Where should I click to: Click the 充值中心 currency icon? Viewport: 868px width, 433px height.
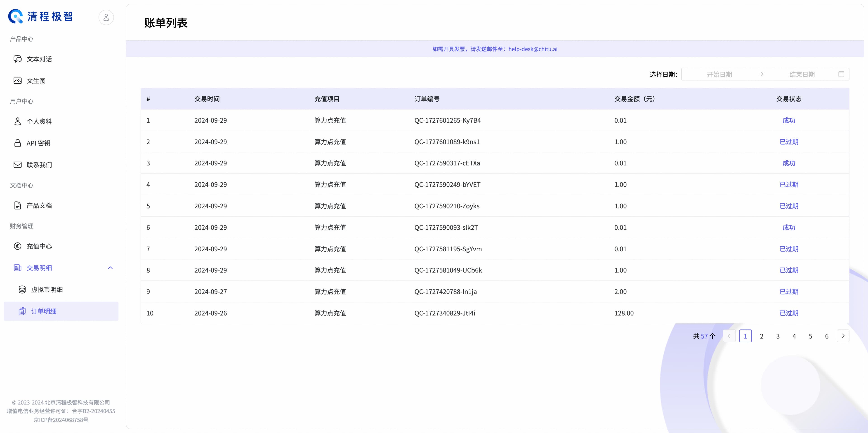pyautogui.click(x=18, y=246)
